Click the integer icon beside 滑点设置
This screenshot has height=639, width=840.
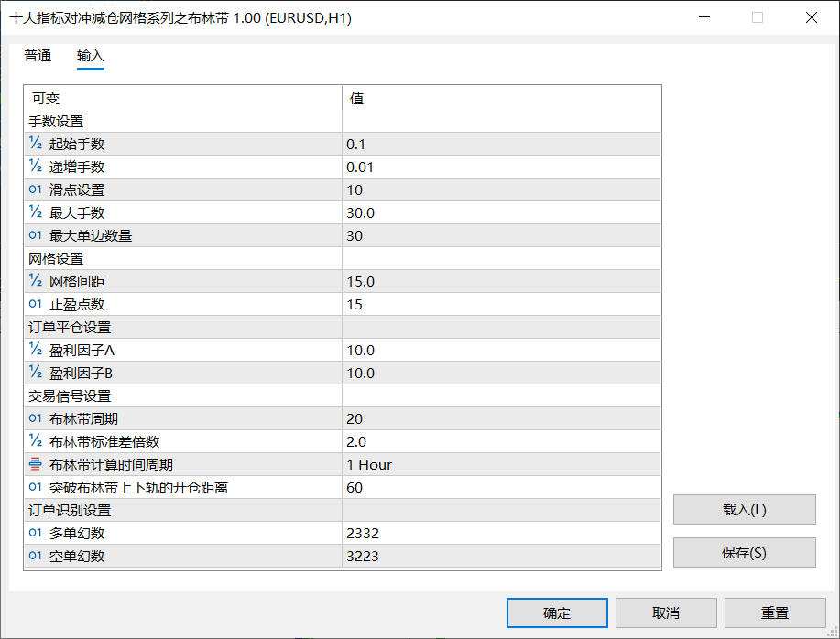[36, 190]
